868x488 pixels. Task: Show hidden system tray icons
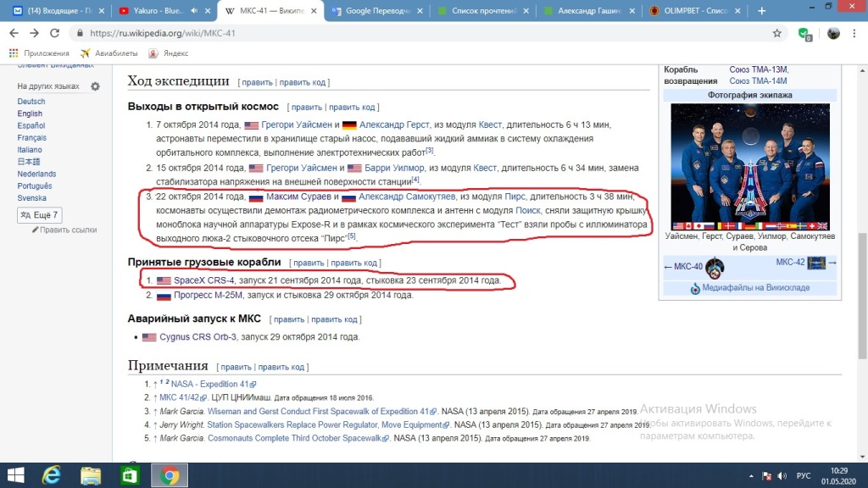tap(751, 476)
